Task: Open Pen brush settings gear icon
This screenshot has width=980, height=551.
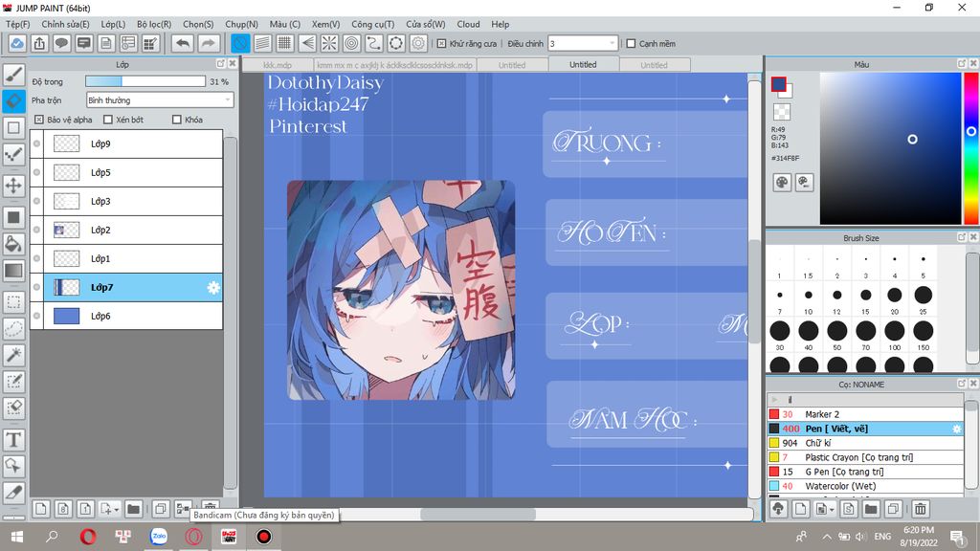Action: (956, 429)
